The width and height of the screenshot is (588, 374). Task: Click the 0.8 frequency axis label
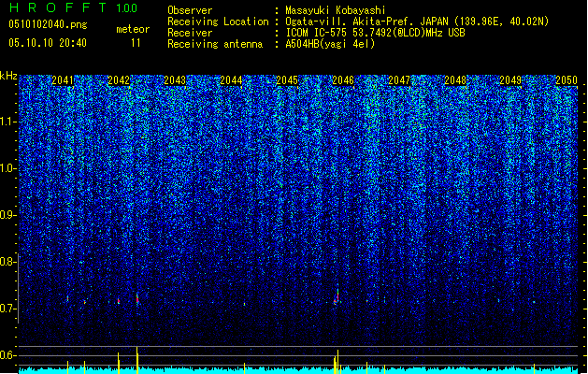7,262
